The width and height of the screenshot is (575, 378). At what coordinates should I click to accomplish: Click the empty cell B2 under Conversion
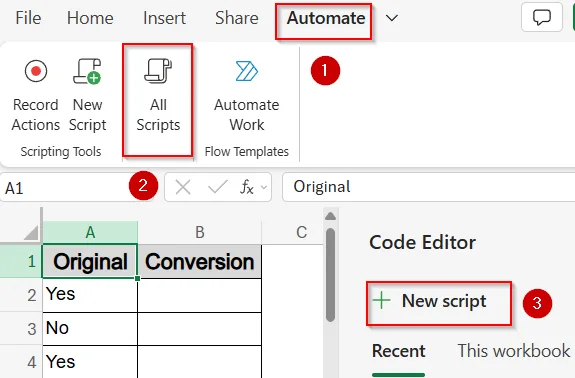pyautogui.click(x=199, y=295)
